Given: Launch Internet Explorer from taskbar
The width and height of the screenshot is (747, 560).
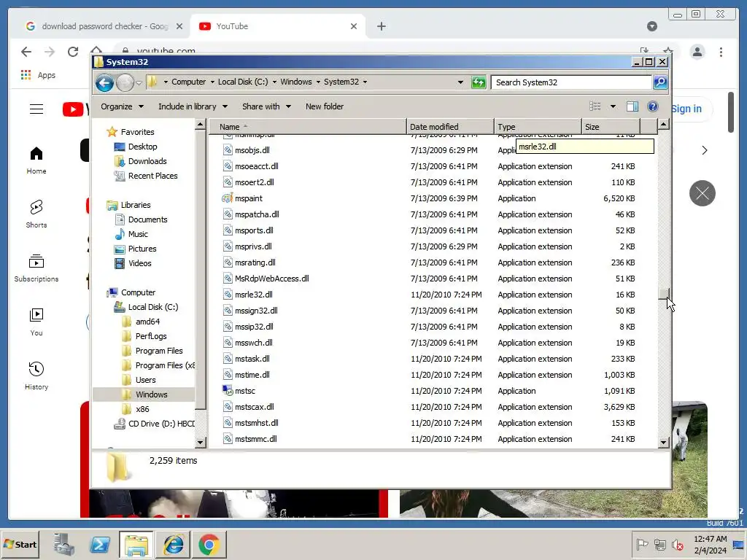Looking at the screenshot, I should pyautogui.click(x=173, y=544).
